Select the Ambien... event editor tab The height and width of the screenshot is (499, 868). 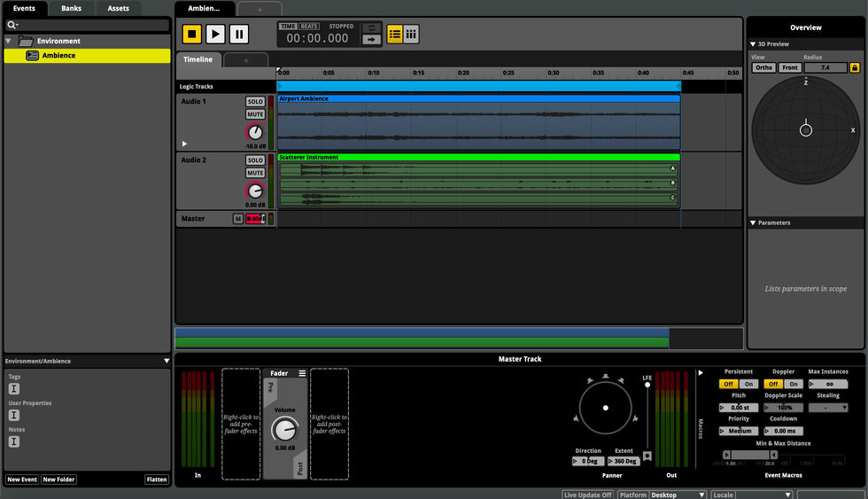(205, 8)
